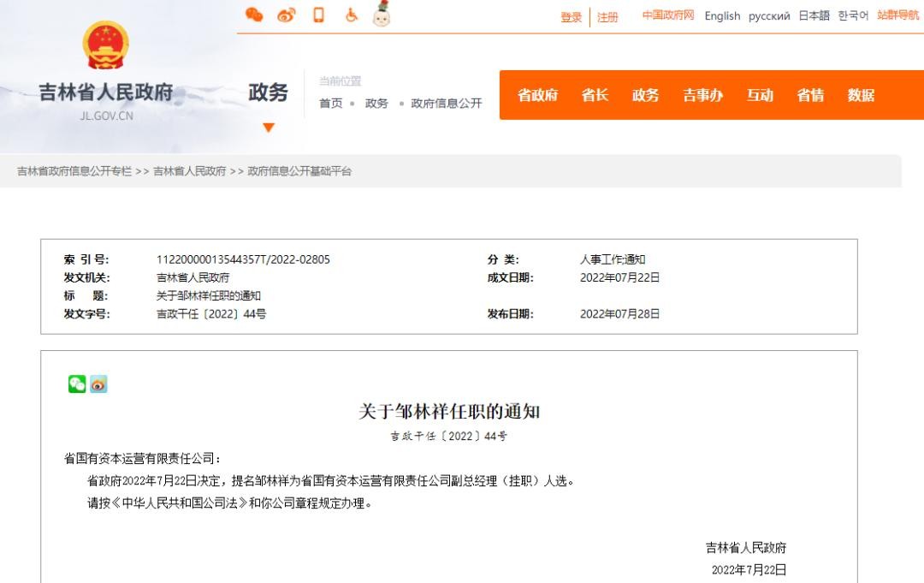
Task: Click the 登录 login link
Action: tap(571, 17)
